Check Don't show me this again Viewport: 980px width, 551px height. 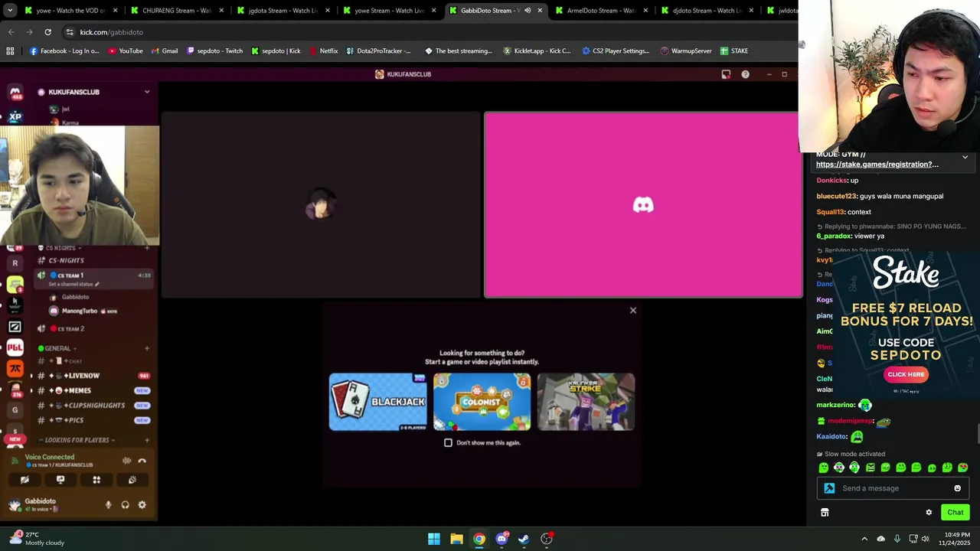[449, 442]
